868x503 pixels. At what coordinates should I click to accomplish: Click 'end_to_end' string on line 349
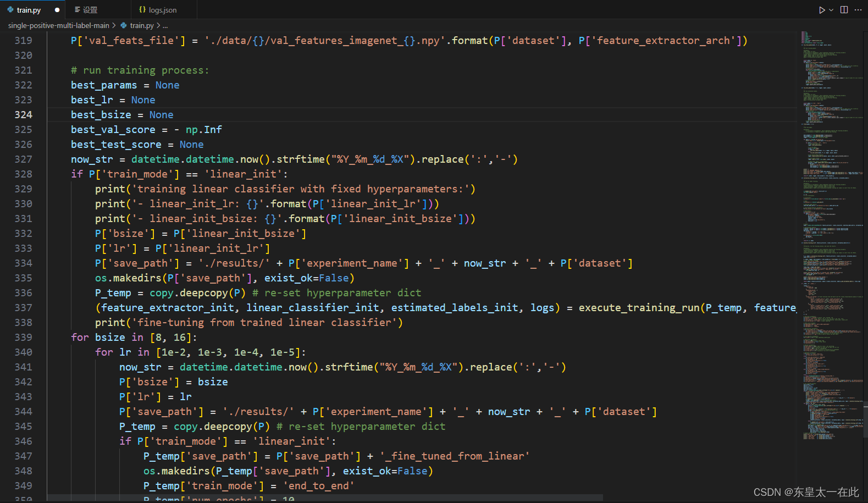pos(318,486)
